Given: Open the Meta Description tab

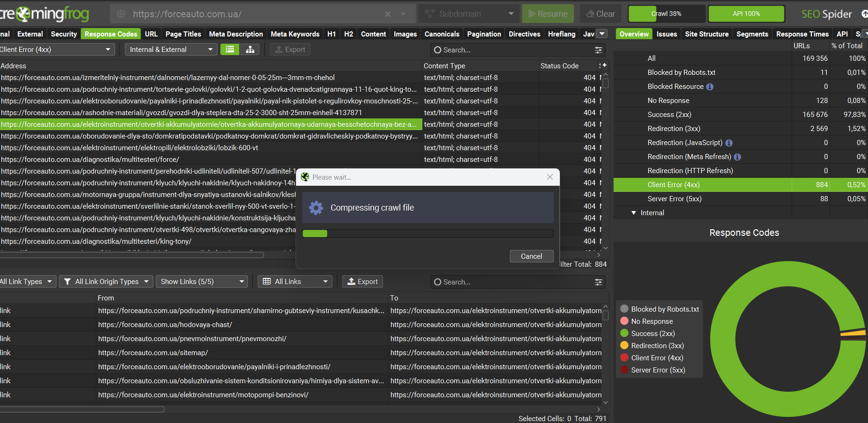Looking at the screenshot, I should pos(236,34).
